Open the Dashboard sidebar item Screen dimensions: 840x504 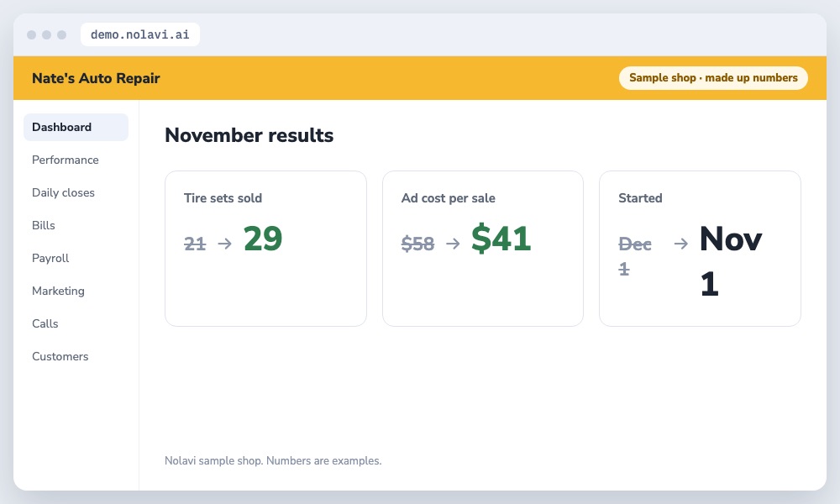point(76,127)
